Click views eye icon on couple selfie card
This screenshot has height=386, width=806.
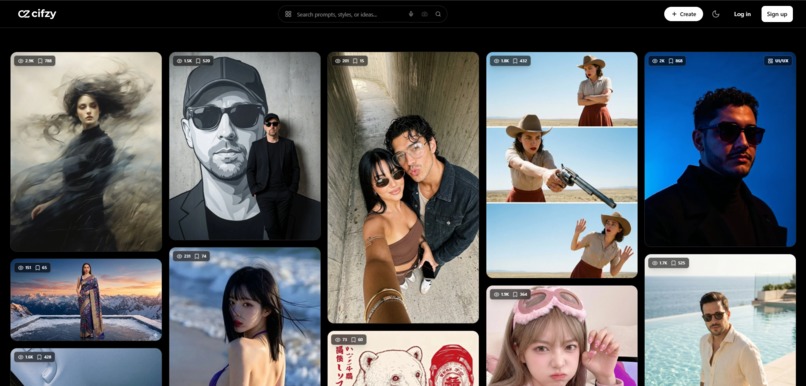[338, 61]
